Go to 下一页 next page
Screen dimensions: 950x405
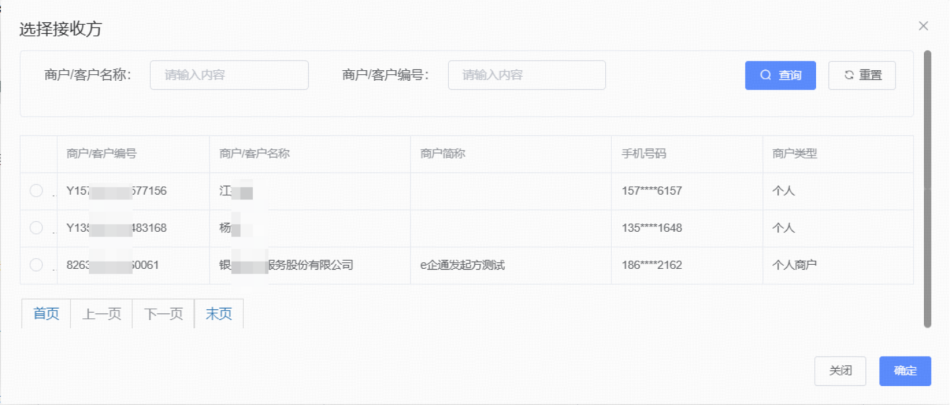(x=163, y=313)
